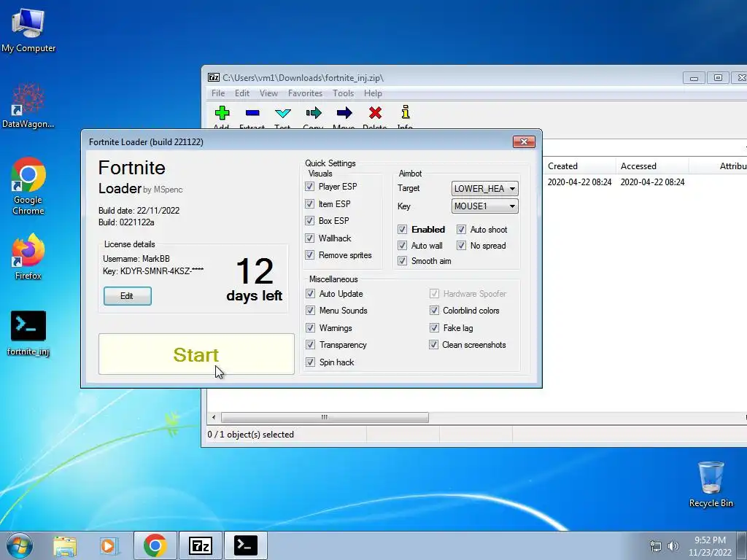Image resolution: width=747 pixels, height=560 pixels.
Task: Open the aimbot Key dropdown
Action: (x=484, y=206)
